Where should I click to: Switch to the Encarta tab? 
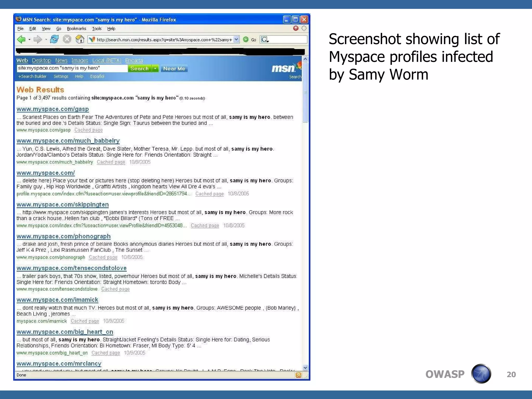(134, 60)
